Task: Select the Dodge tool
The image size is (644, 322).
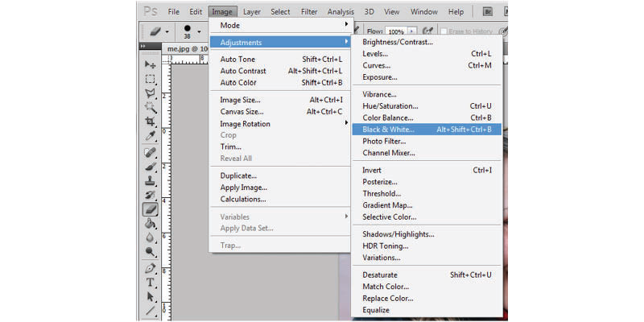Action: tap(151, 252)
